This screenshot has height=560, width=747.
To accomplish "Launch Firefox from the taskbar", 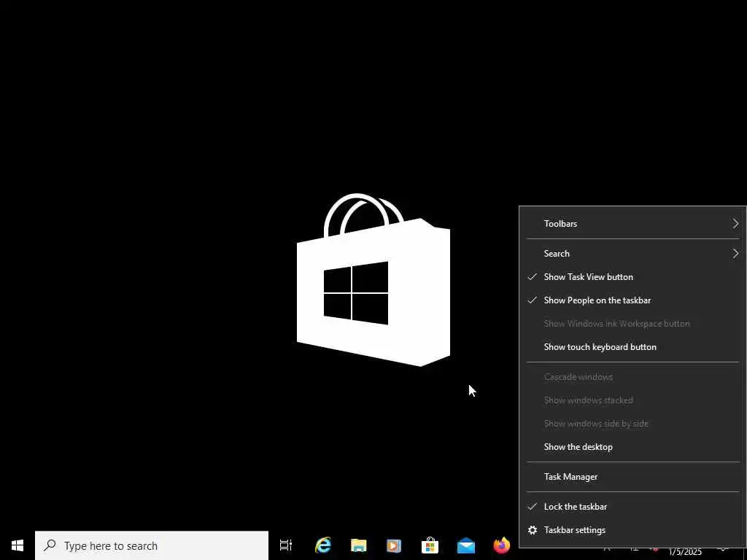I will click(502, 545).
